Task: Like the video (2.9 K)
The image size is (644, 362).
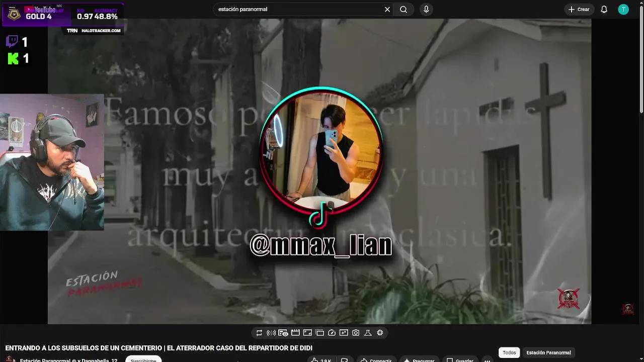Action: [321, 360]
